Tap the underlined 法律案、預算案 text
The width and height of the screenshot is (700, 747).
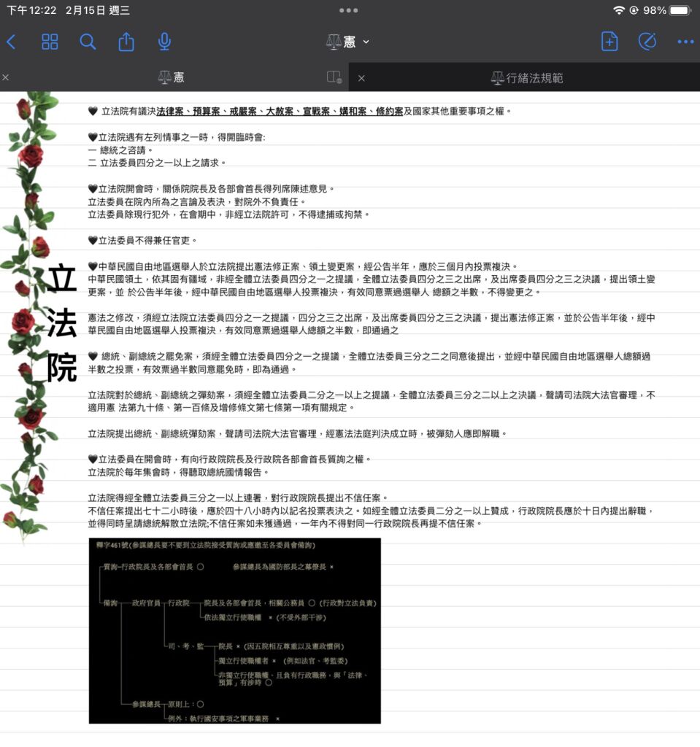pos(188,112)
